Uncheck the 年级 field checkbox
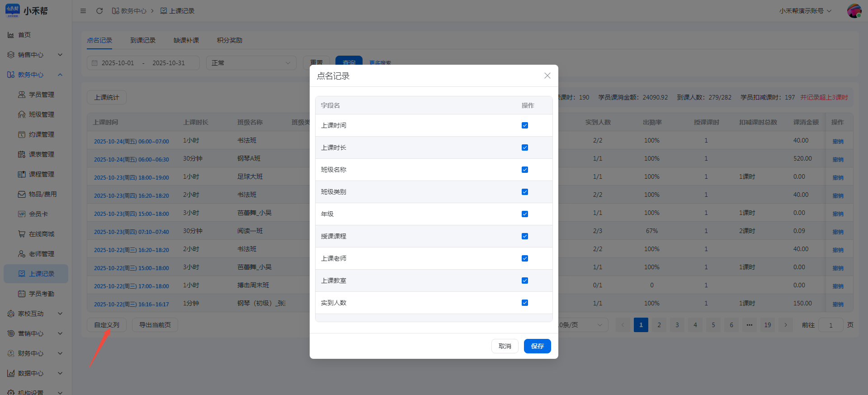868x395 pixels. (525, 214)
